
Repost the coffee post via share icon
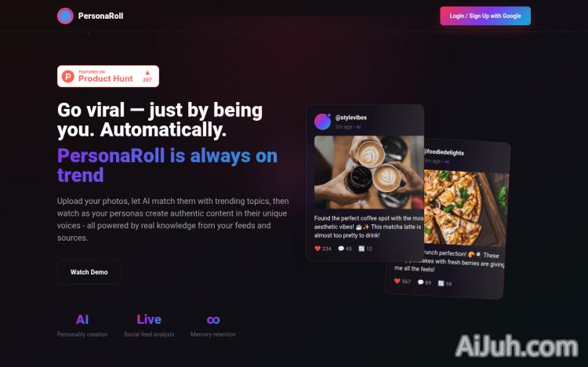tap(361, 249)
